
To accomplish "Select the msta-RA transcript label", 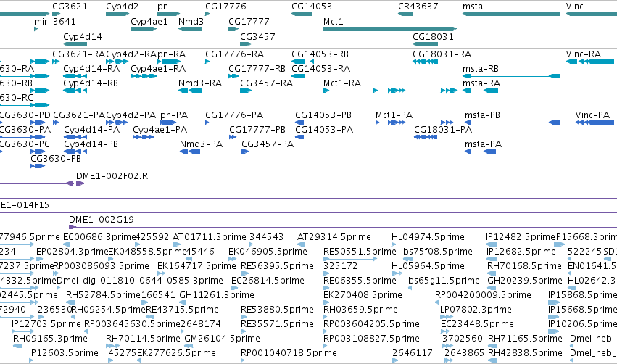I will coord(481,83).
